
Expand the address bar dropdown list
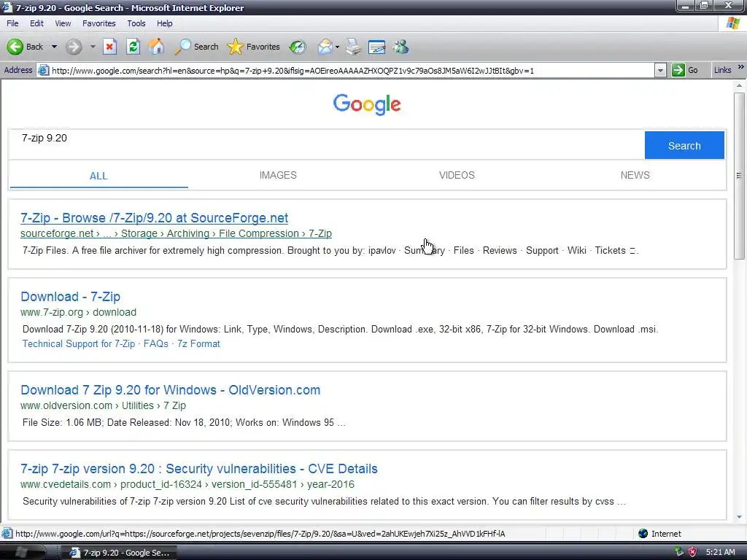point(660,71)
